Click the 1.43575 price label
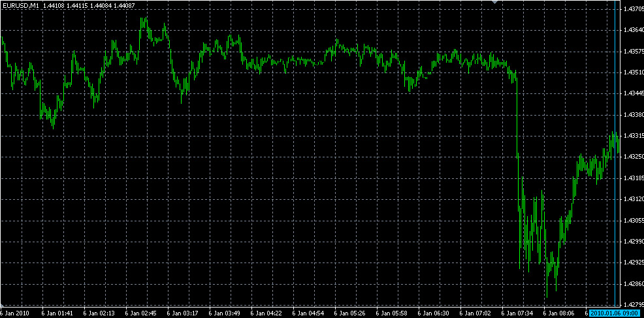 tap(633, 52)
